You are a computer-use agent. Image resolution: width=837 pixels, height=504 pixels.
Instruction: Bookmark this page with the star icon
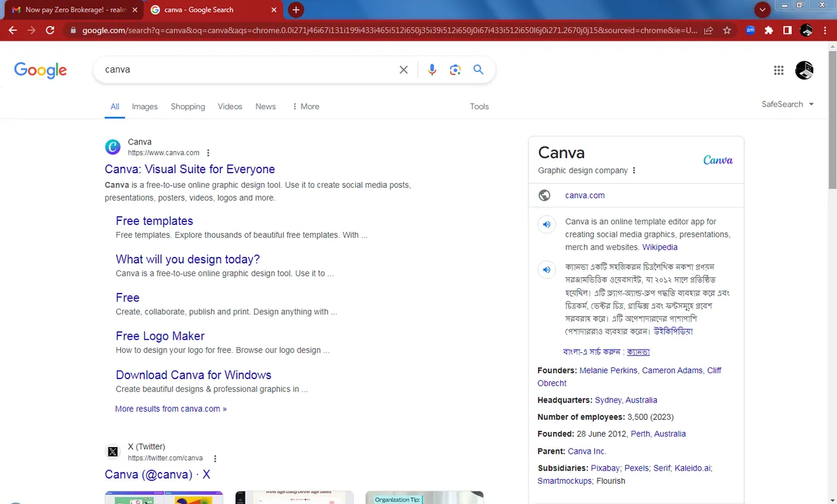tap(727, 30)
